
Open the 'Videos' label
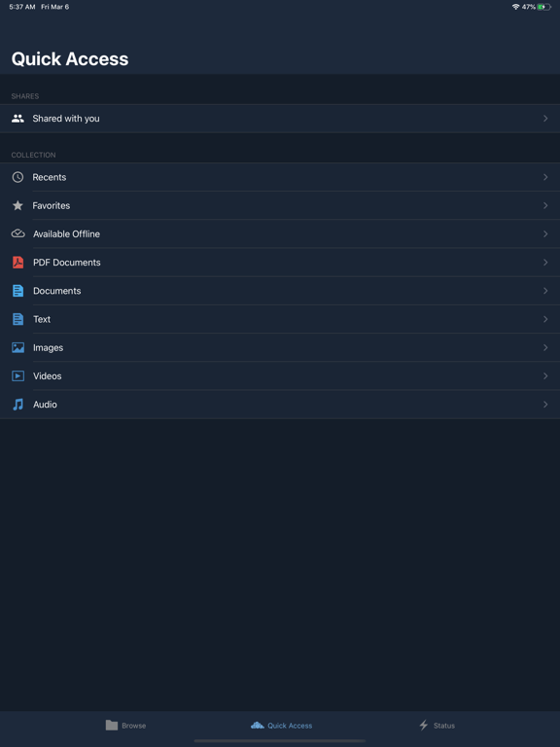pyautogui.click(x=47, y=375)
